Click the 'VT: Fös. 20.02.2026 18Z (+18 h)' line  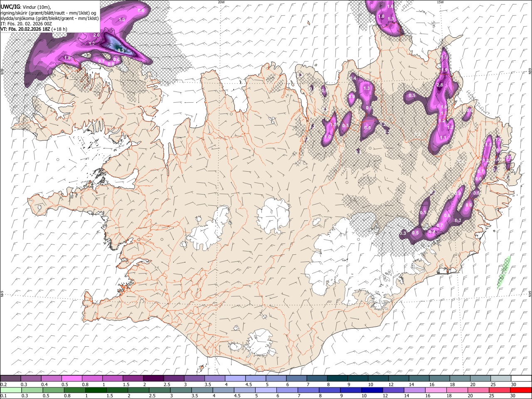pos(34,29)
